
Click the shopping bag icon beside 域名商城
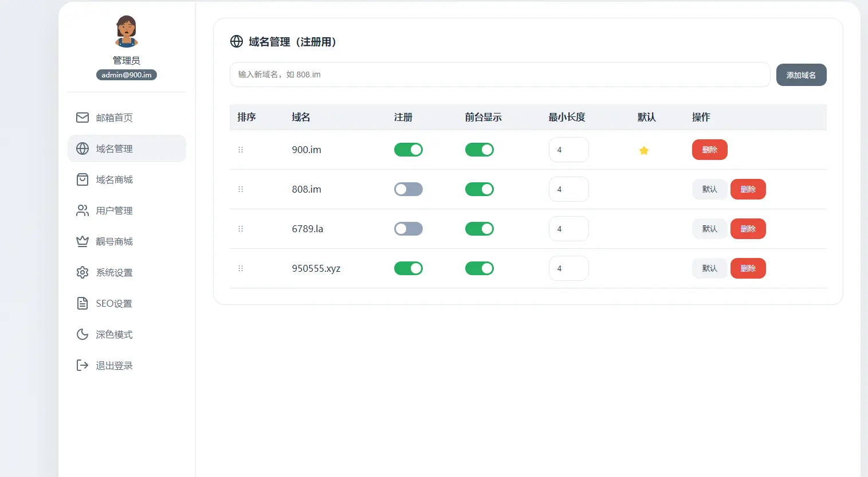tap(83, 179)
